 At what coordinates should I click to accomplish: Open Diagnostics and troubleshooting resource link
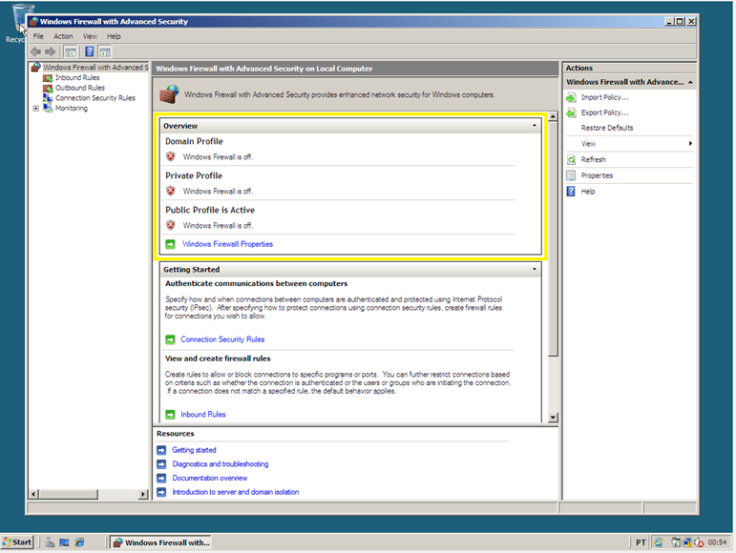(220, 464)
